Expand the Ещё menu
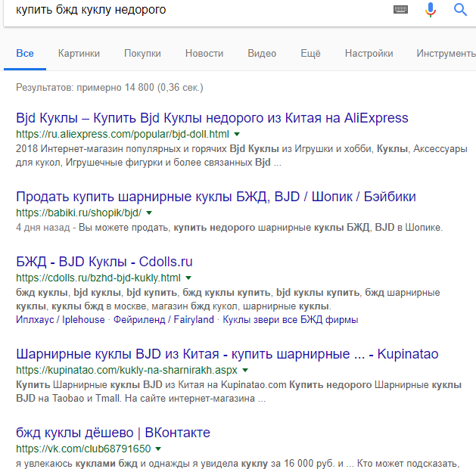The image size is (476, 469). pyautogui.click(x=310, y=53)
